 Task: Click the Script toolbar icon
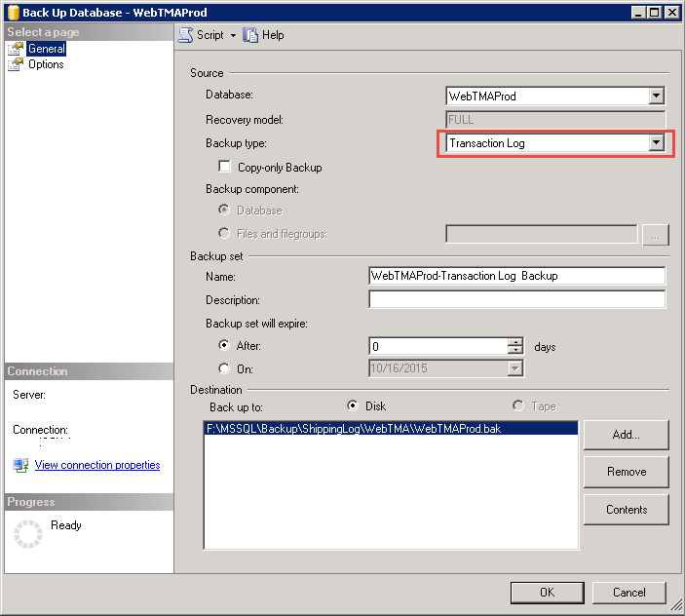point(186,35)
